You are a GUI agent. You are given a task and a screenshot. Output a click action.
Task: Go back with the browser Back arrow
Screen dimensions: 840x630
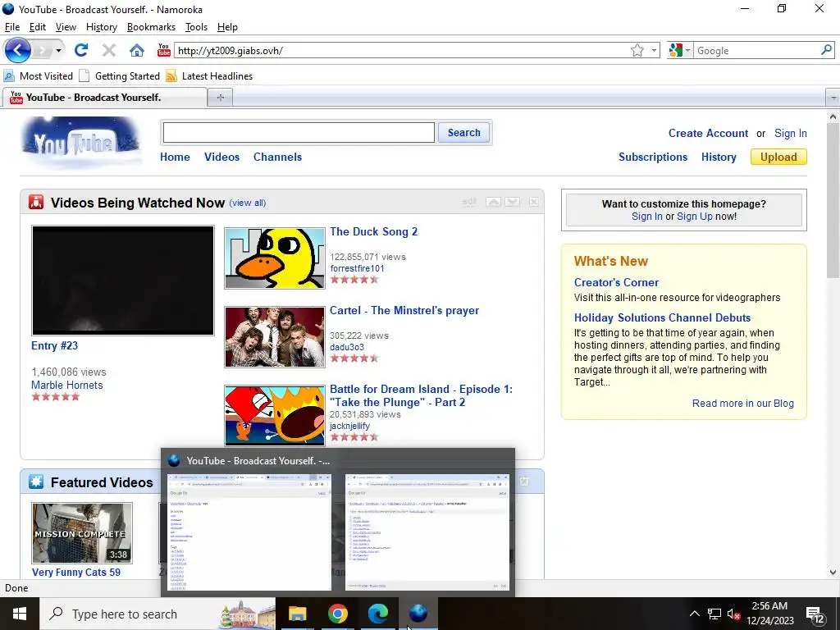18,50
